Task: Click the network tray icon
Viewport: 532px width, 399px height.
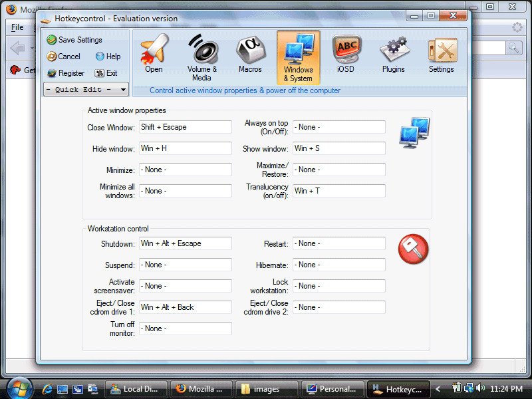Action: click(x=469, y=388)
